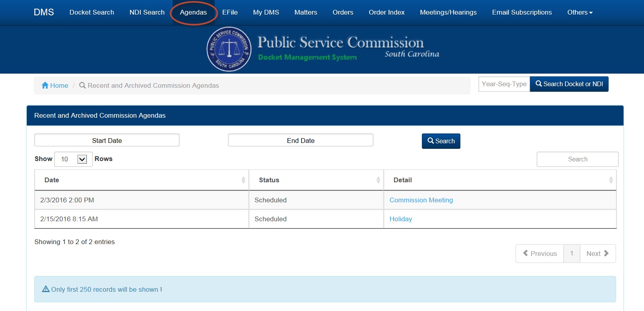The image size is (644, 311).
Task: Click the Start Date input field
Action: (107, 140)
